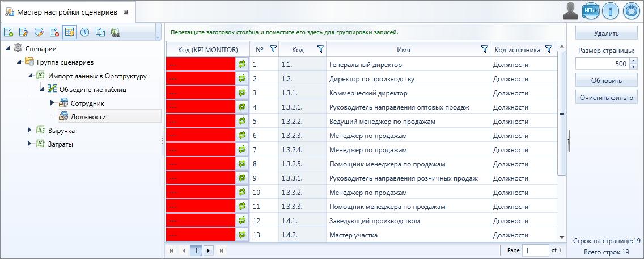Collapse Импорт данных в Оргструктуру node
The width and height of the screenshot is (644, 259).
[x=31, y=76]
